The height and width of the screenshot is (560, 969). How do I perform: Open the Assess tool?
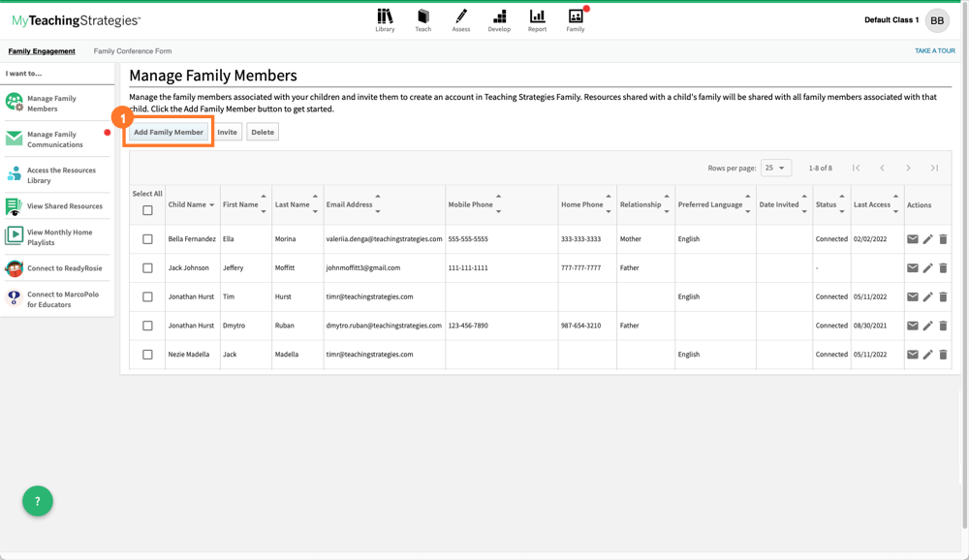[x=461, y=19]
